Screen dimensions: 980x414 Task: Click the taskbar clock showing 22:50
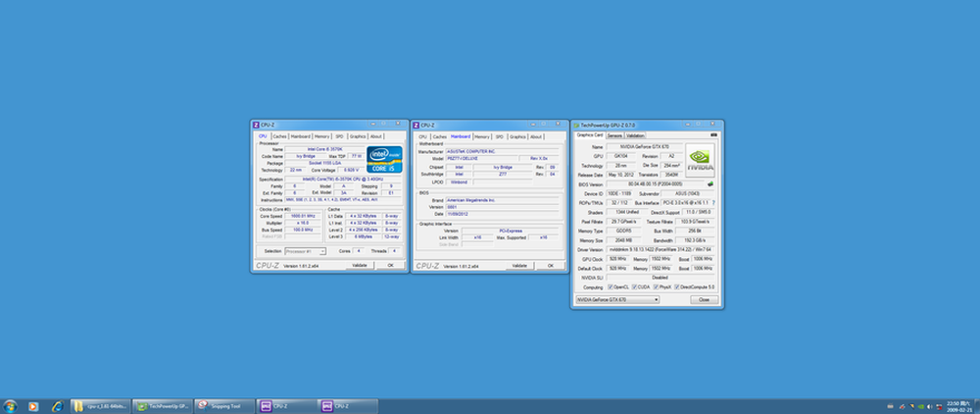coord(957,406)
